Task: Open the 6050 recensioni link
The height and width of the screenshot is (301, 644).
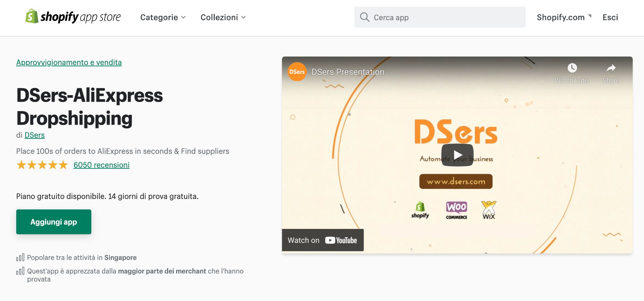Action: coord(101,165)
